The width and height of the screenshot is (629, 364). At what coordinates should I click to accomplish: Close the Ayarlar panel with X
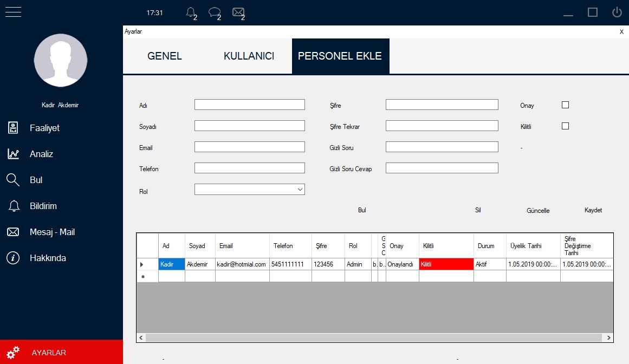621,31
